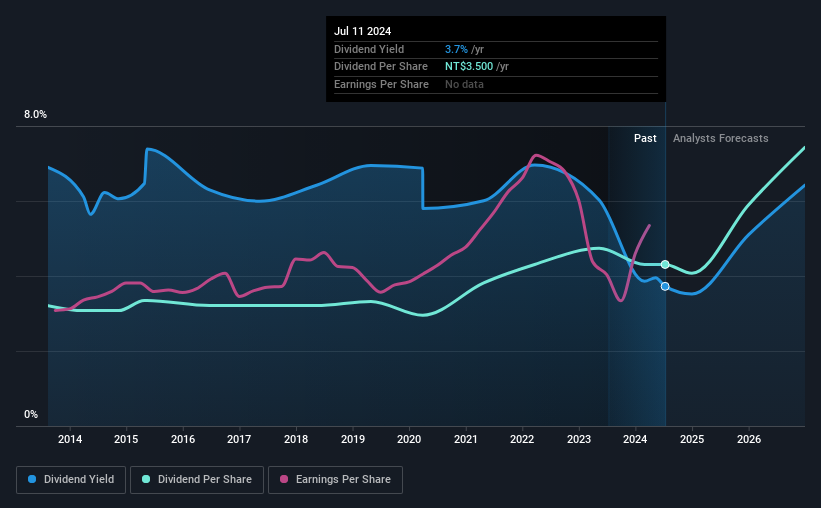Click the blue Dividend Yield legend dot
This screenshot has height=508, width=821.
(x=32, y=479)
